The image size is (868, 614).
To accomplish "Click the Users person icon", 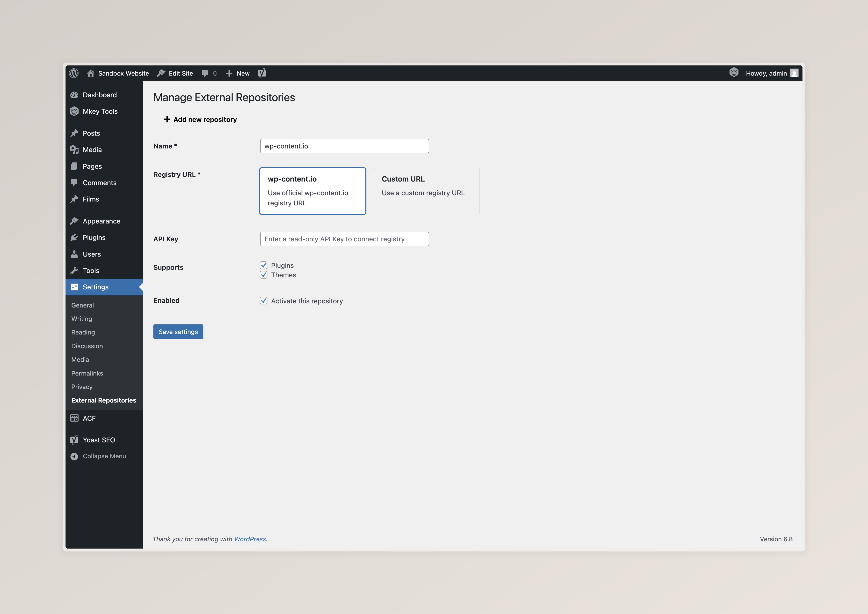I will (x=74, y=254).
